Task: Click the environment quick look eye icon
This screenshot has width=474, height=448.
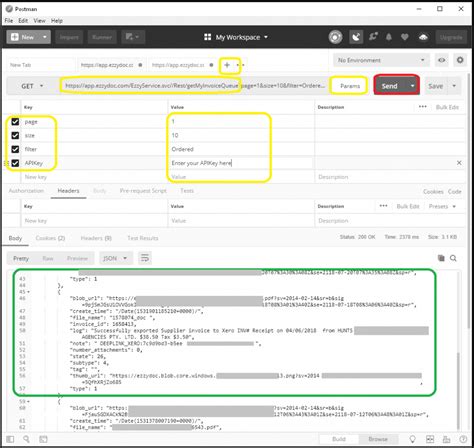Action: [x=442, y=60]
